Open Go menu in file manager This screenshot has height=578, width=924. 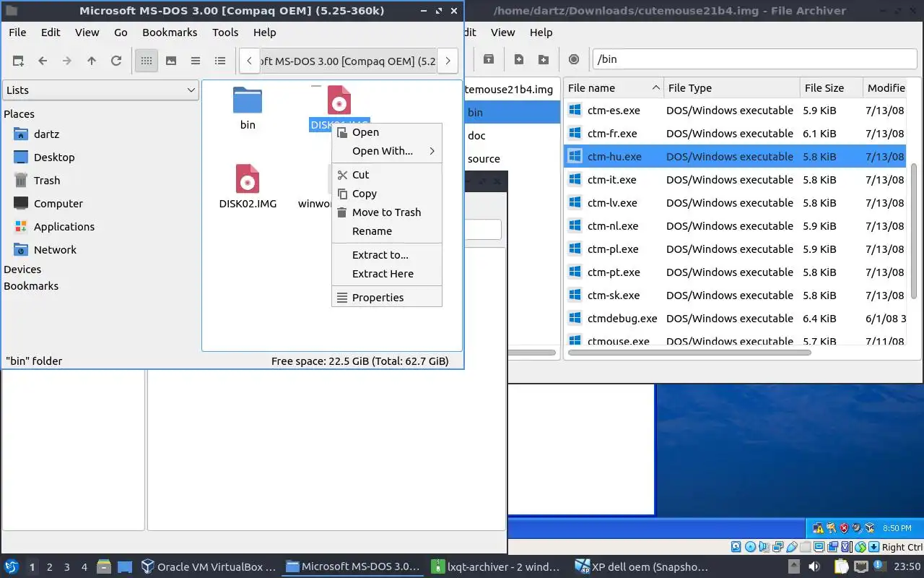(121, 32)
